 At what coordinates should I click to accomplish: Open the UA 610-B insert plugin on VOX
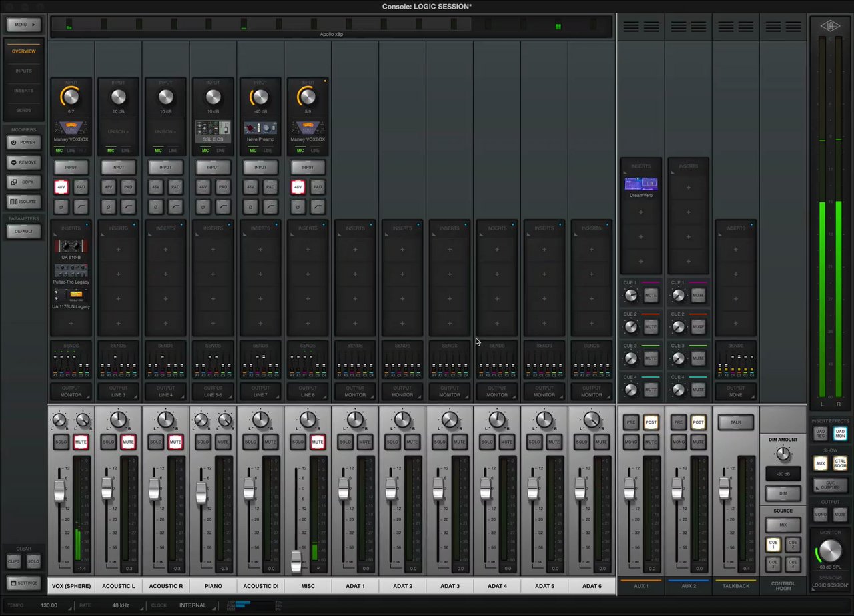[71, 246]
